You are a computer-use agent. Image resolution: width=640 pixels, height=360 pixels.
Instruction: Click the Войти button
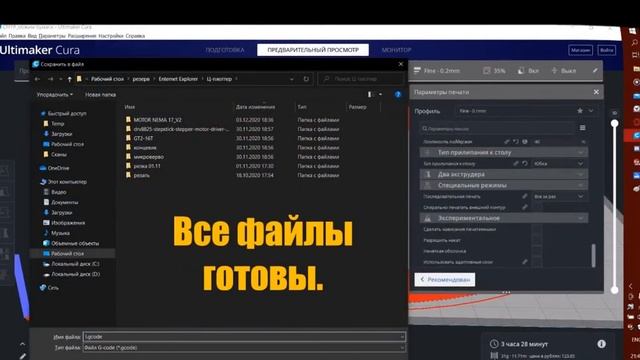607,50
